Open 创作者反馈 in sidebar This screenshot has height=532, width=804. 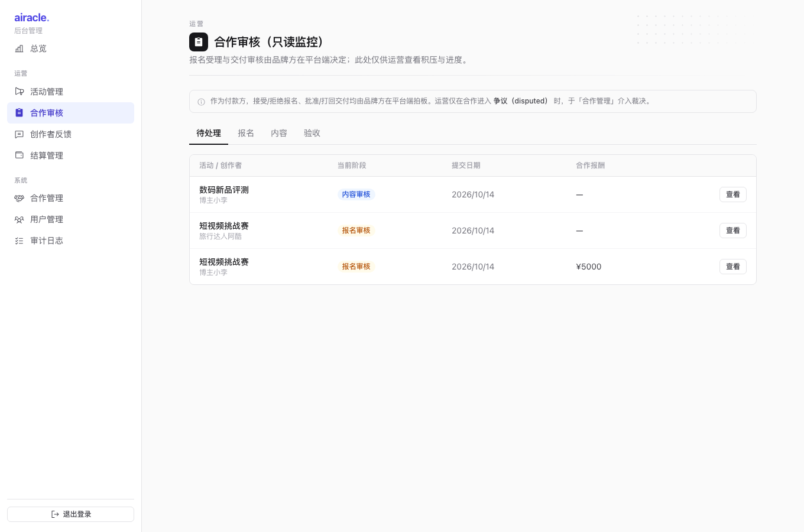tap(70, 134)
